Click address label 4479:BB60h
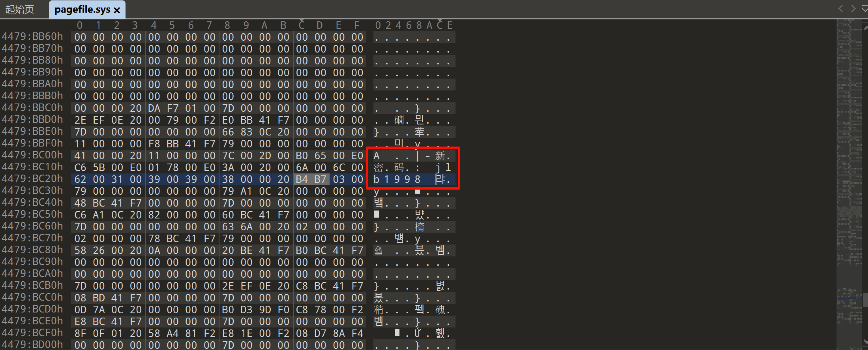 tap(32, 37)
